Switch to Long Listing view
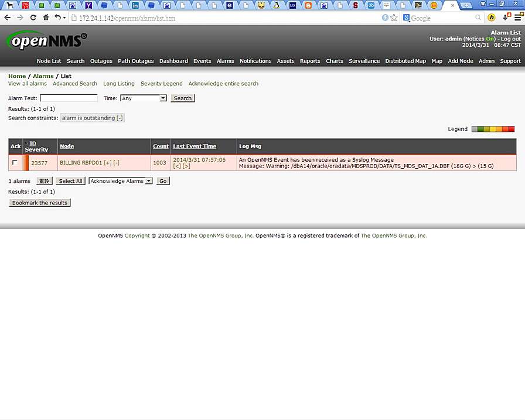The image size is (525, 420). pyautogui.click(x=119, y=83)
